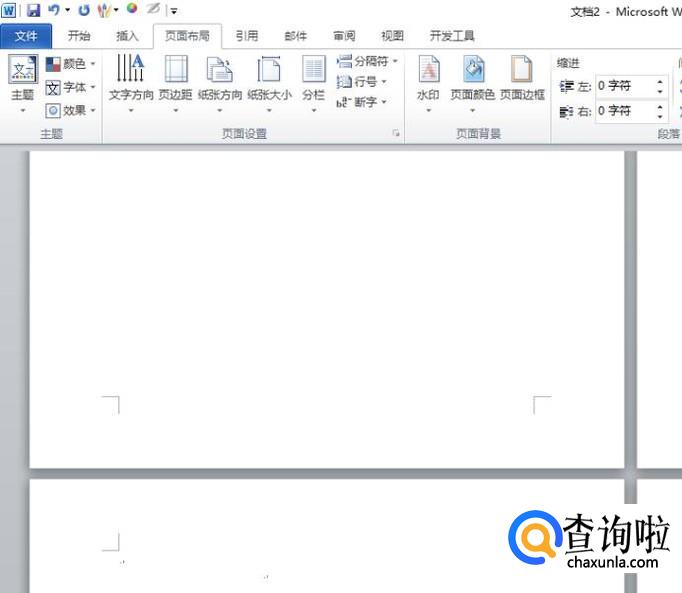Screen dimensions: 682x593
Task: Open 行号 line numbers dropdown
Action: pyautogui.click(x=361, y=82)
